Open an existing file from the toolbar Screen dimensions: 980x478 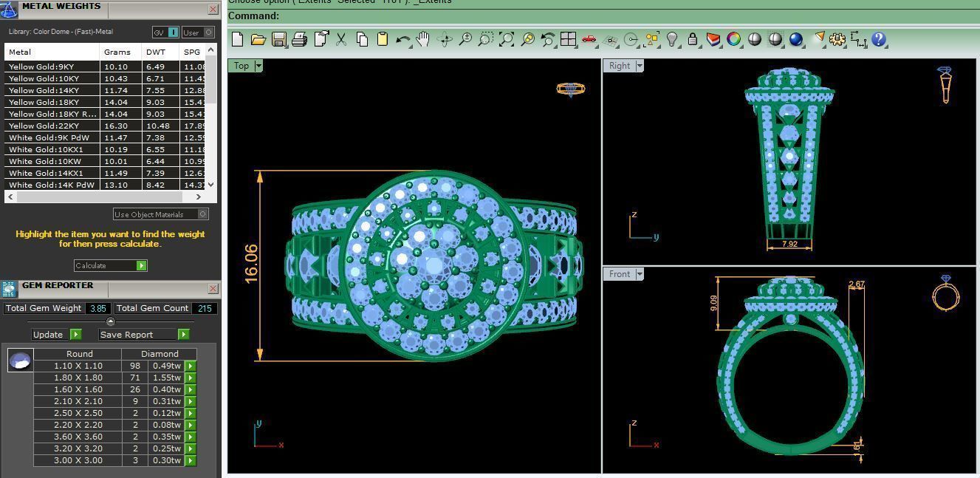[x=259, y=40]
